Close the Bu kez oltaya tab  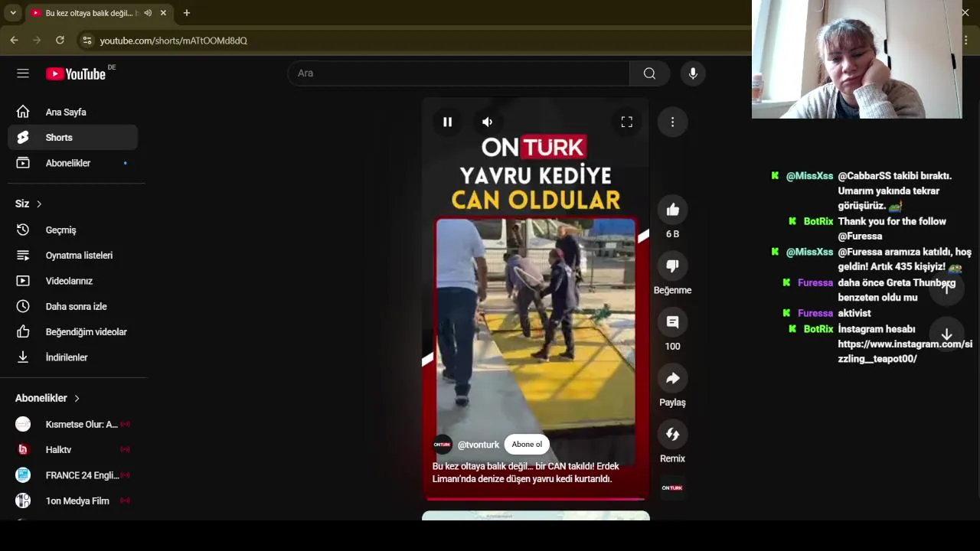click(163, 13)
